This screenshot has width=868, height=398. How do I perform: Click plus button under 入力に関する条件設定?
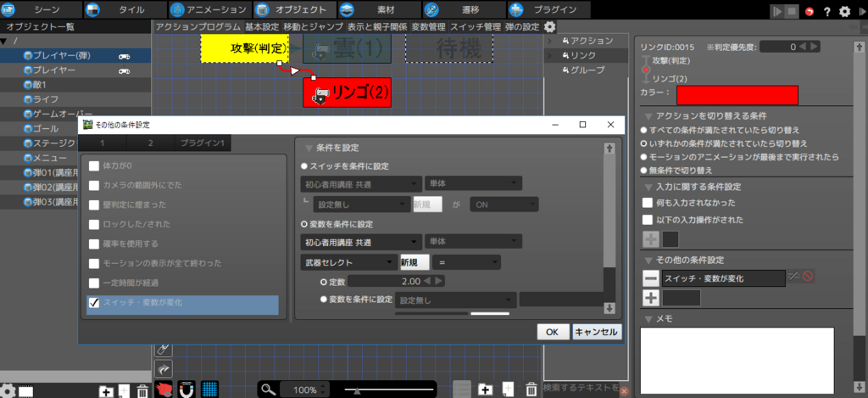tap(651, 239)
